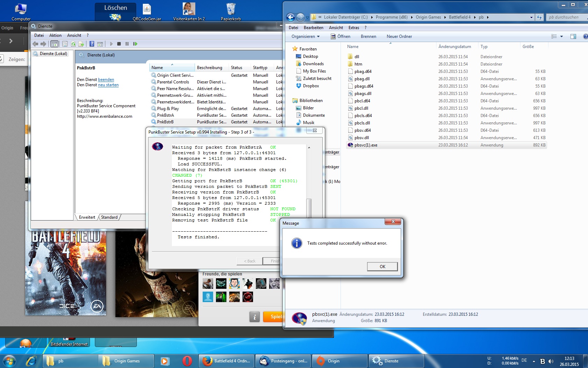Click the beenden link for PnkBstrB
The width and height of the screenshot is (588, 368).
coord(106,80)
